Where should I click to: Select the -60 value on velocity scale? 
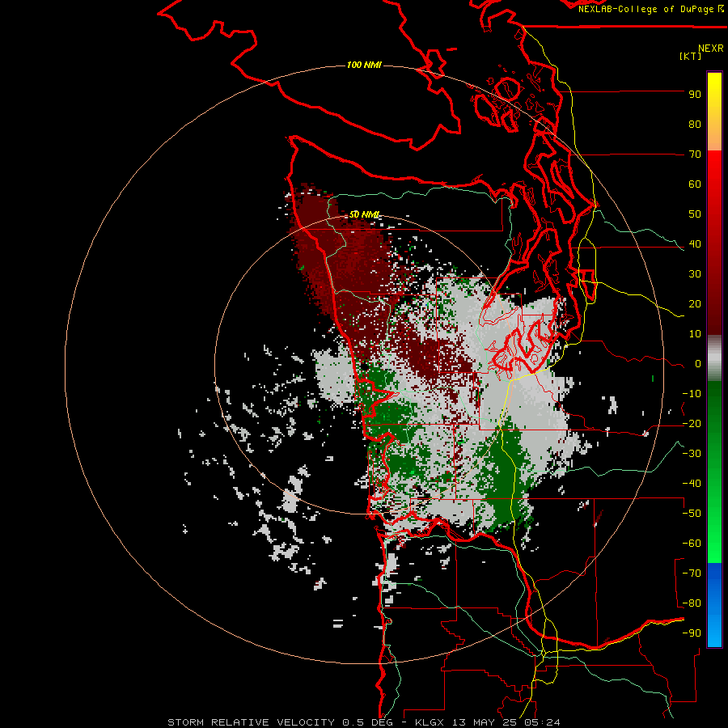tap(692, 544)
